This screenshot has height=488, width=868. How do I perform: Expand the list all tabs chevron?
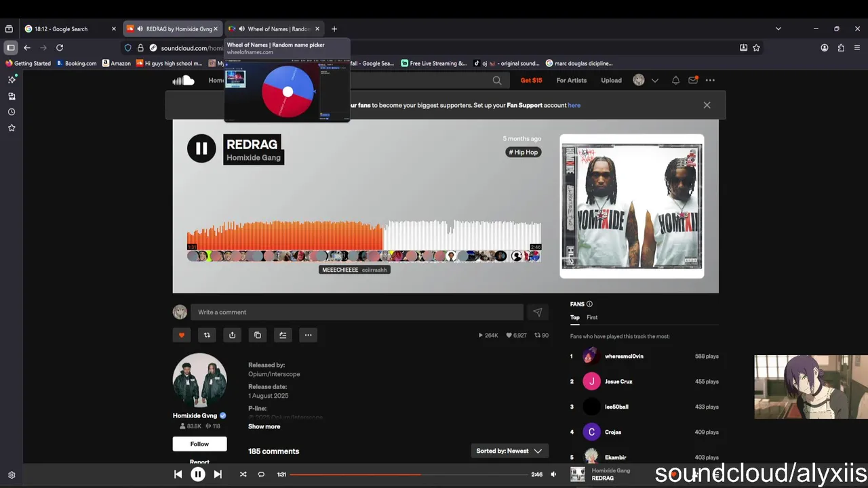point(778,28)
